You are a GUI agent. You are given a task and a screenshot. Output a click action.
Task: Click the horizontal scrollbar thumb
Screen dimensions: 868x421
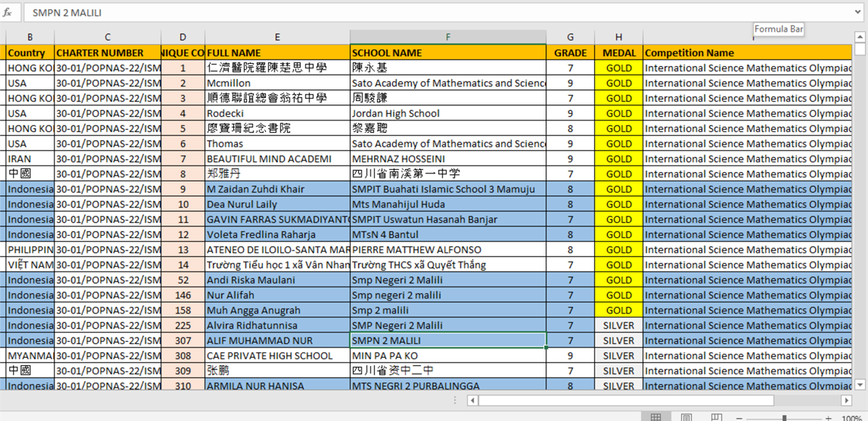[626, 401]
